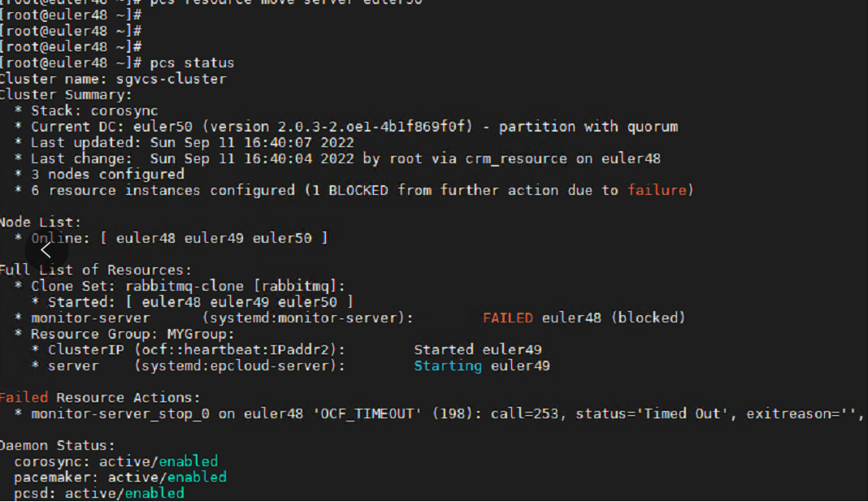
Task: Click the pcsd "enabled" status
Action: (154, 493)
